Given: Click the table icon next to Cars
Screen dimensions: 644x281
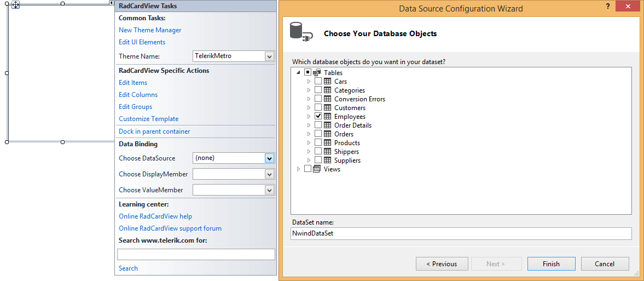Looking at the screenshot, I should [327, 82].
